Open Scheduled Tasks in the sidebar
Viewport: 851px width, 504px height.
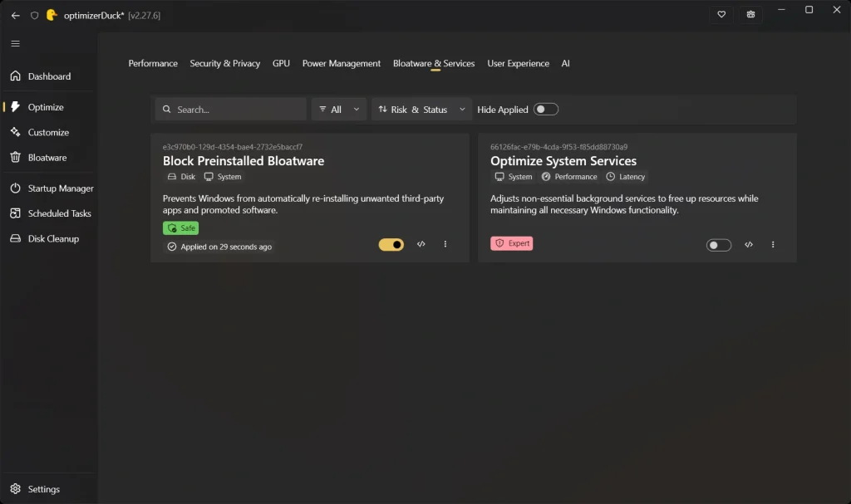point(49,213)
